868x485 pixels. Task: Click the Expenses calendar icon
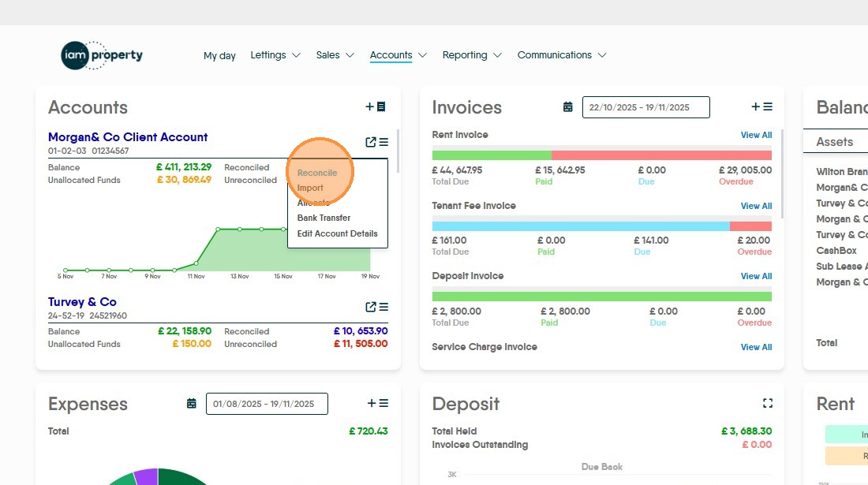[192, 404]
